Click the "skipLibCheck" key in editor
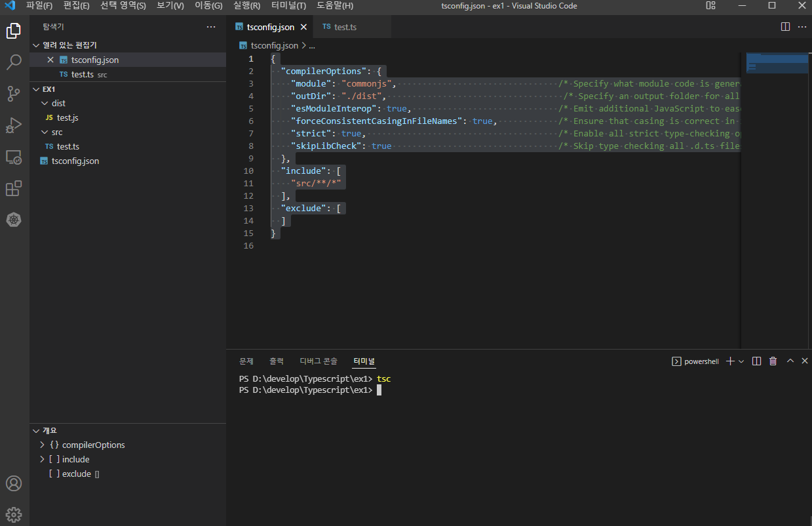 (x=326, y=146)
